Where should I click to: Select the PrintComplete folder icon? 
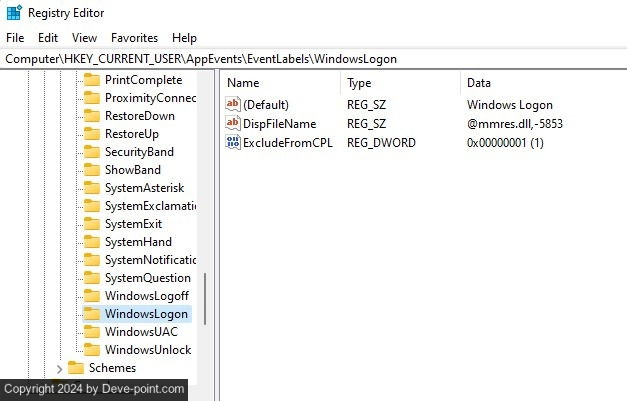point(92,80)
